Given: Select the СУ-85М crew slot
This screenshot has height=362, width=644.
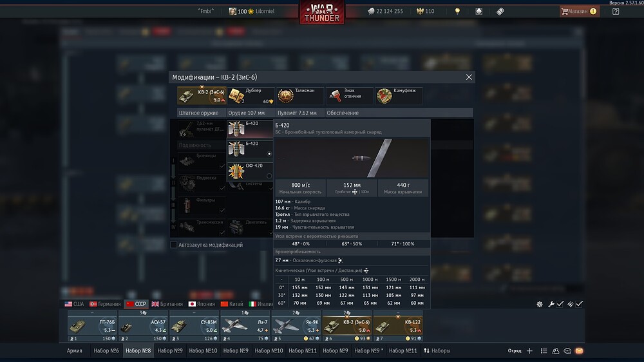Looking at the screenshot, I should tap(194, 327).
